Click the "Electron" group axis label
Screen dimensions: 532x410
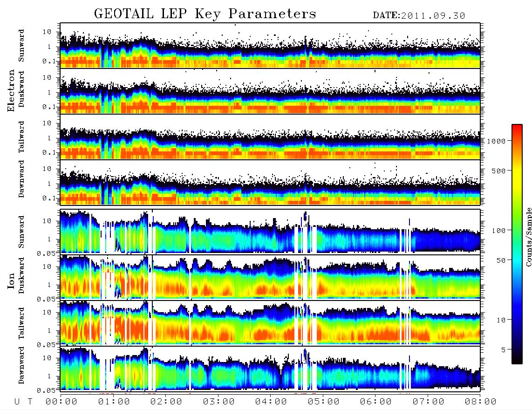point(11,91)
